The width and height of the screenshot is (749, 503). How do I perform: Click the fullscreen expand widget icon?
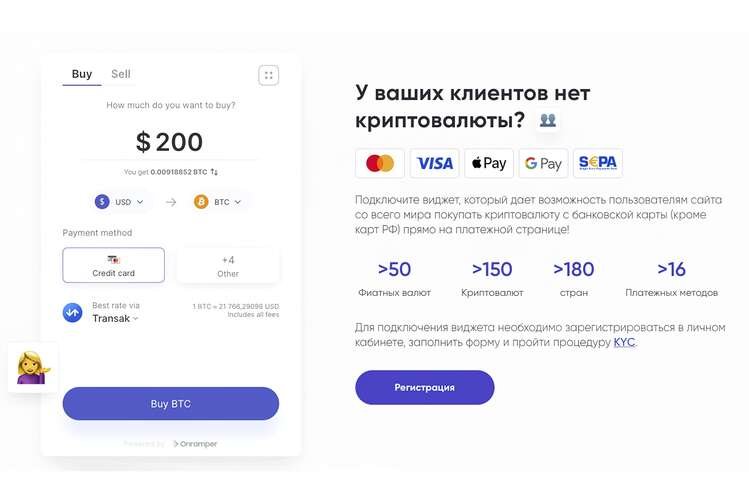pos(268,75)
